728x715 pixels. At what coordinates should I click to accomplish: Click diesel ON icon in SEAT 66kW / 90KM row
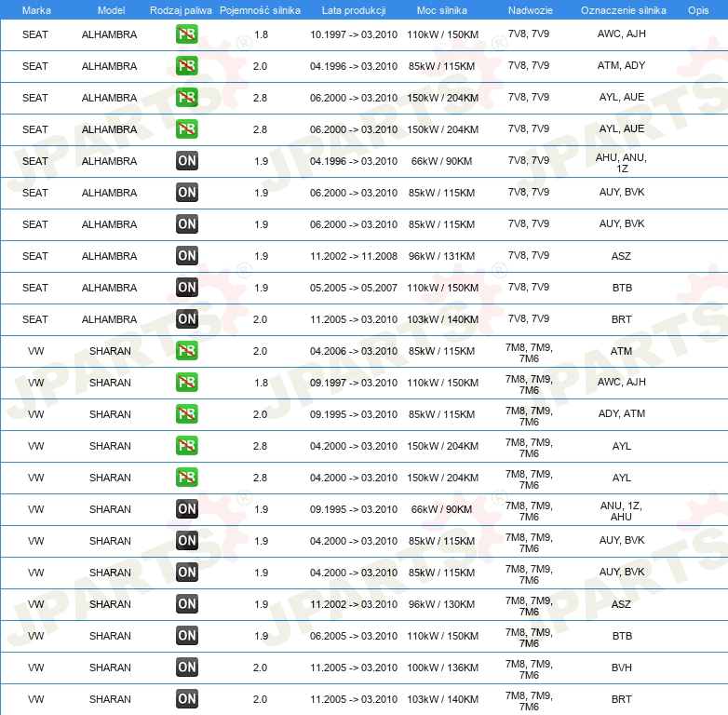pyautogui.click(x=186, y=161)
